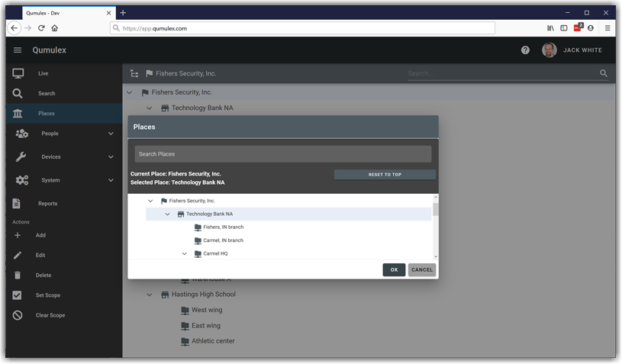Select Fishers, IN branch in the tree
The width and height of the screenshot is (622, 364).
point(223,227)
